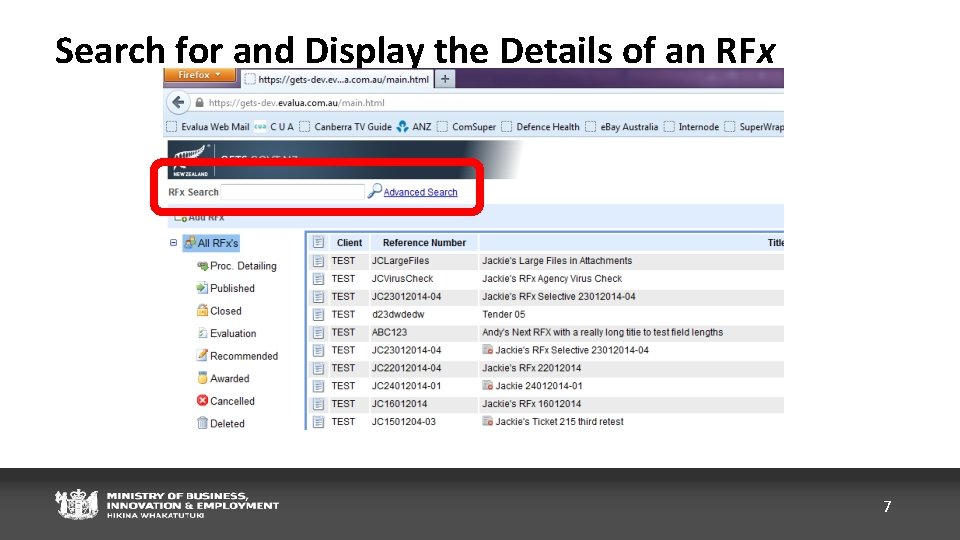960x540 pixels.
Task: Select the Cancelled folder
Action: pos(232,402)
